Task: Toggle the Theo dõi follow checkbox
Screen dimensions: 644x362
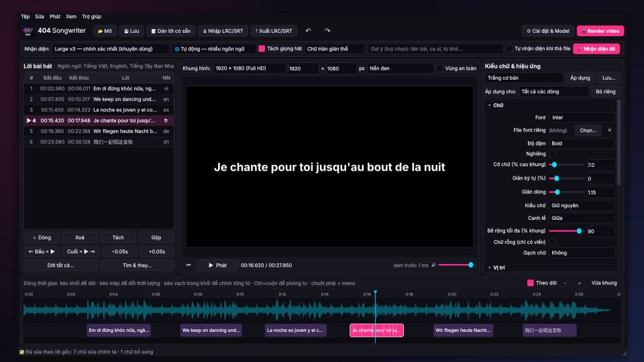Action: (x=530, y=283)
